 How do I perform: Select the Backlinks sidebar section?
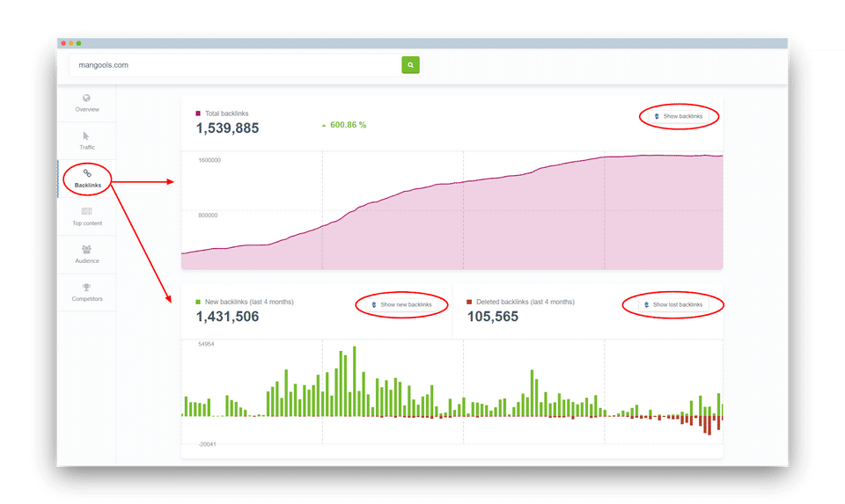tap(87, 179)
